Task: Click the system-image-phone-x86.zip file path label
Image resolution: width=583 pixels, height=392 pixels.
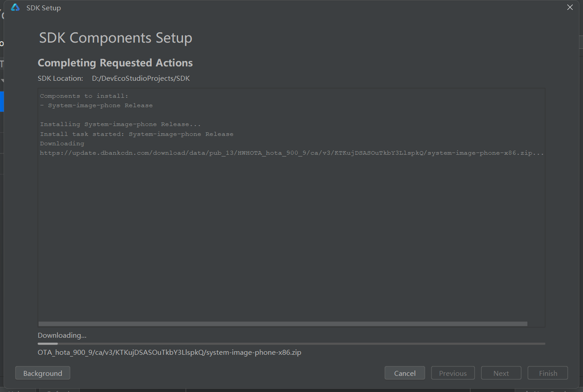Action: pos(170,353)
